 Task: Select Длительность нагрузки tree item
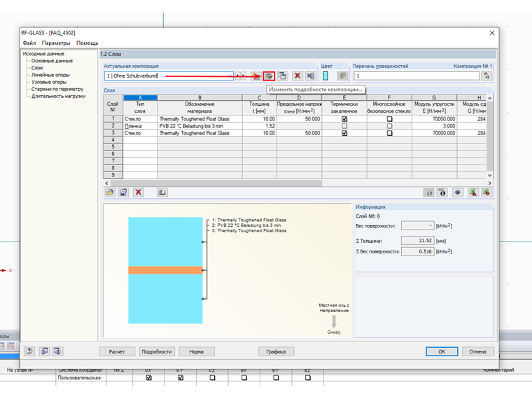click(x=58, y=97)
